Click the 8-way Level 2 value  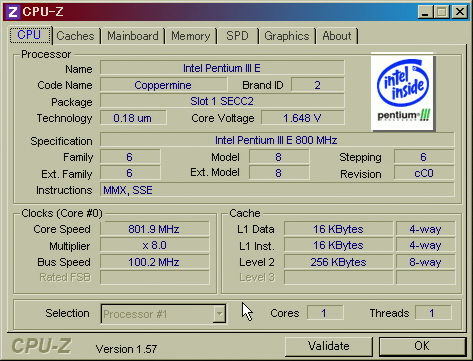tap(426, 262)
